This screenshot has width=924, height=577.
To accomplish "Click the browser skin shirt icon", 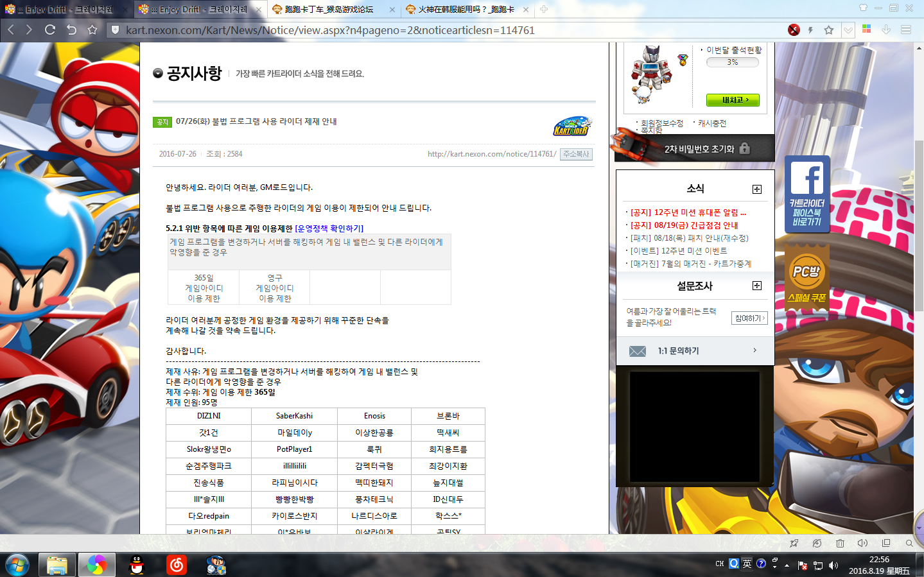I will (863, 8).
